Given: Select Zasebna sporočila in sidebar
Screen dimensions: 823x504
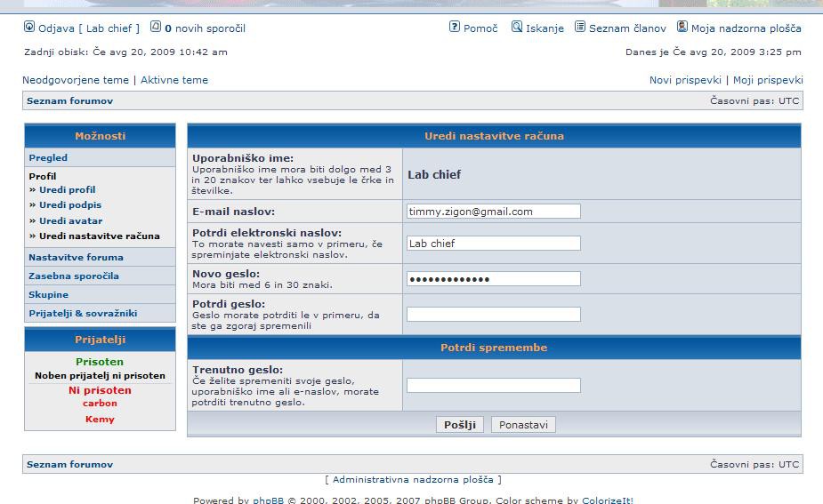Looking at the screenshot, I should pyautogui.click(x=74, y=276).
